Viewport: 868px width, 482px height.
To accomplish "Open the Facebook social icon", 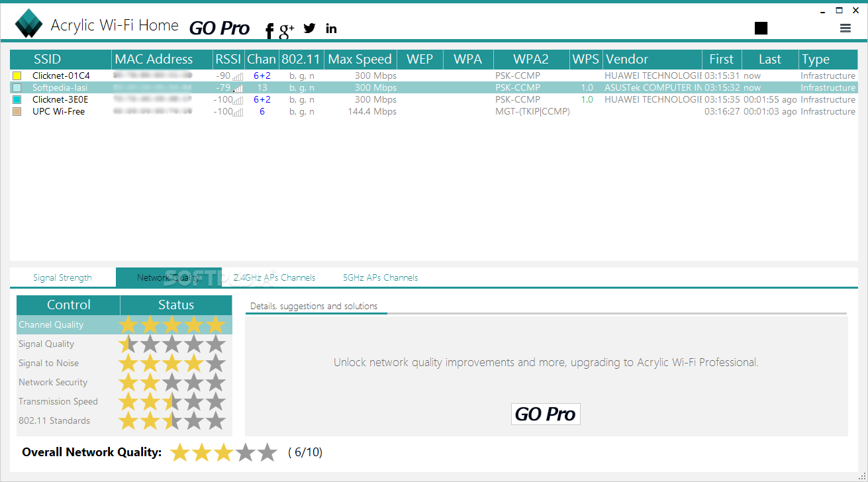I will pos(269,30).
